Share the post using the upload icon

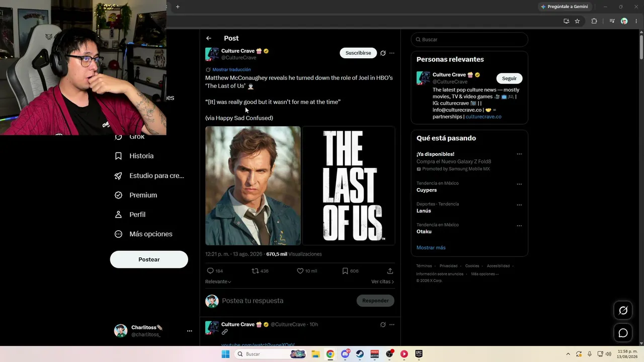tap(390, 271)
